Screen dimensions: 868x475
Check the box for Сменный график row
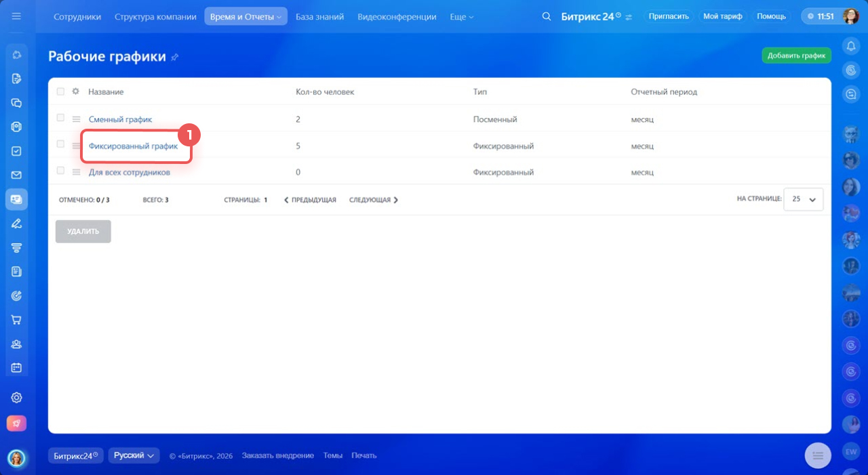[60, 118]
